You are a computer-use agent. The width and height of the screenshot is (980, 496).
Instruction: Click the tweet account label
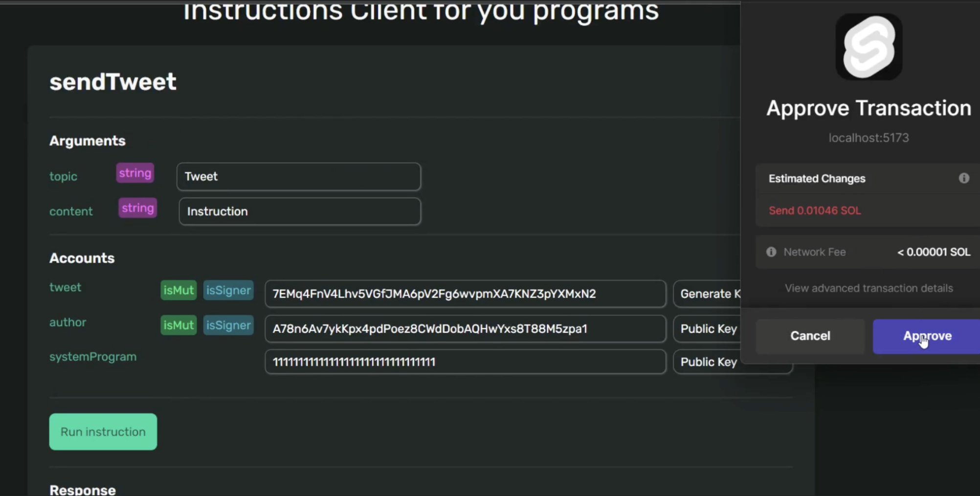65,287
